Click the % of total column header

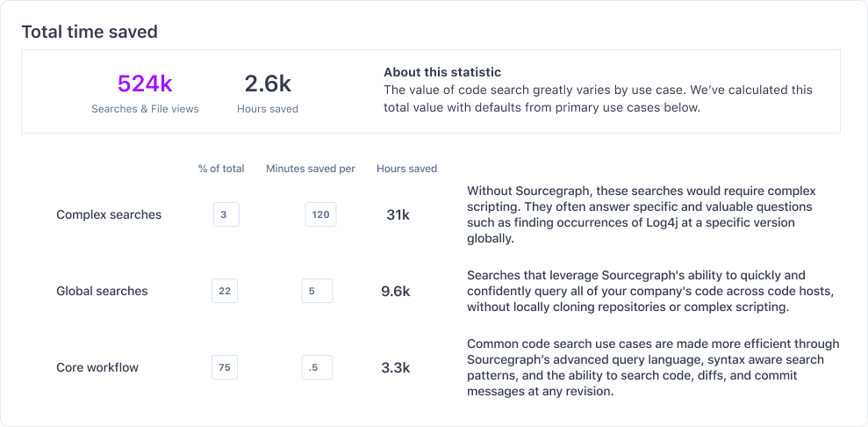221,169
